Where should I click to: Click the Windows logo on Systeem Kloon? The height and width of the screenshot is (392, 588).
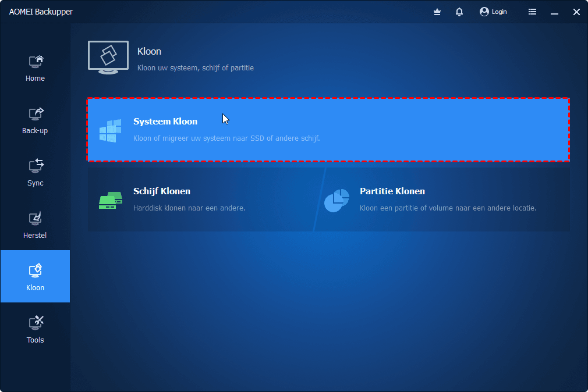click(x=110, y=130)
